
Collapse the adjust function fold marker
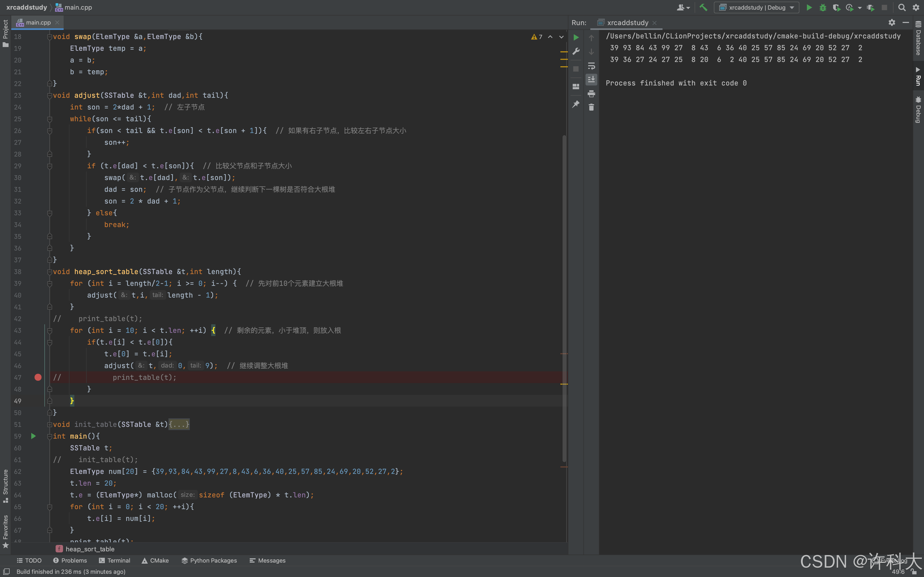(50, 95)
